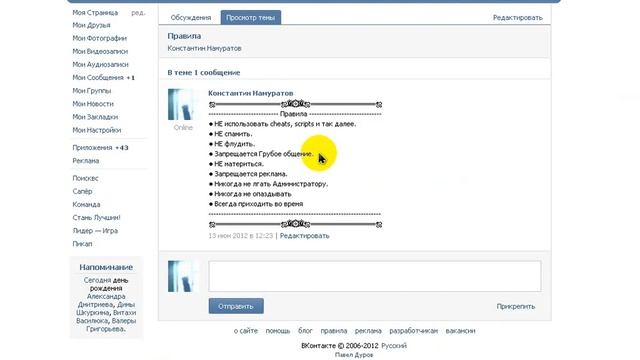The height and width of the screenshot is (360, 640).
Task: Click Димы Шкуркина in birthday reminder
Action: coord(106,309)
